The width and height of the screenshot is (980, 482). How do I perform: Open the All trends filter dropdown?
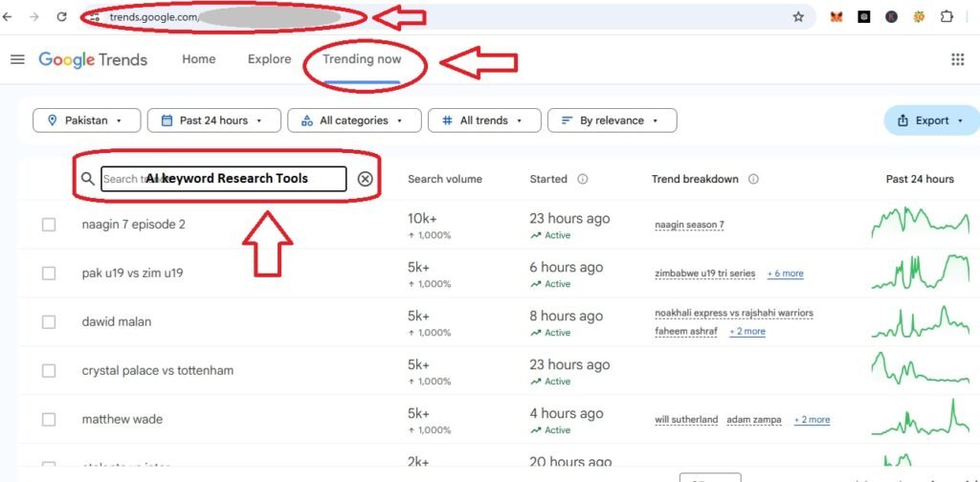[484, 120]
